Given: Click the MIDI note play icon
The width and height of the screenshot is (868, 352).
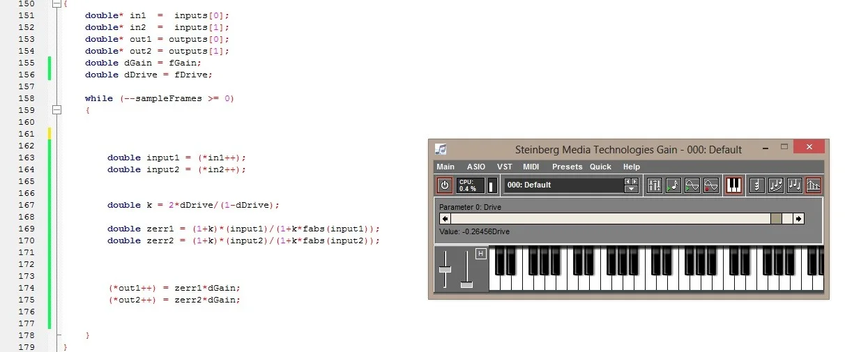Looking at the screenshot, I should pos(673,185).
